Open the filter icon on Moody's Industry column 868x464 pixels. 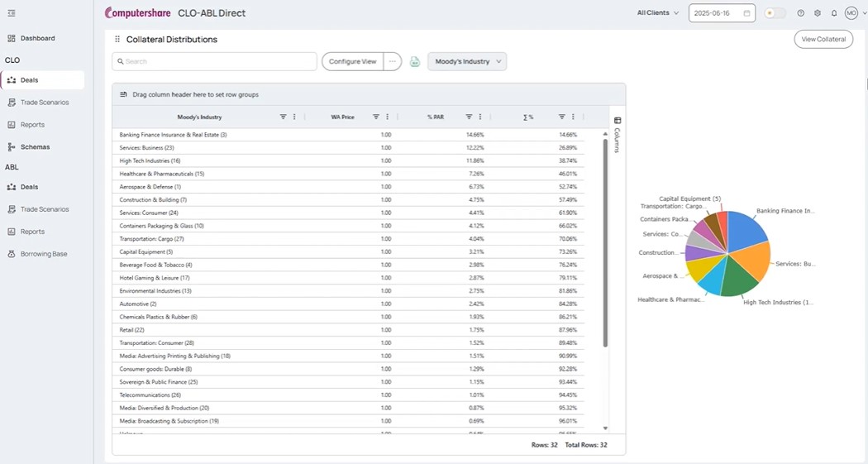tap(283, 117)
